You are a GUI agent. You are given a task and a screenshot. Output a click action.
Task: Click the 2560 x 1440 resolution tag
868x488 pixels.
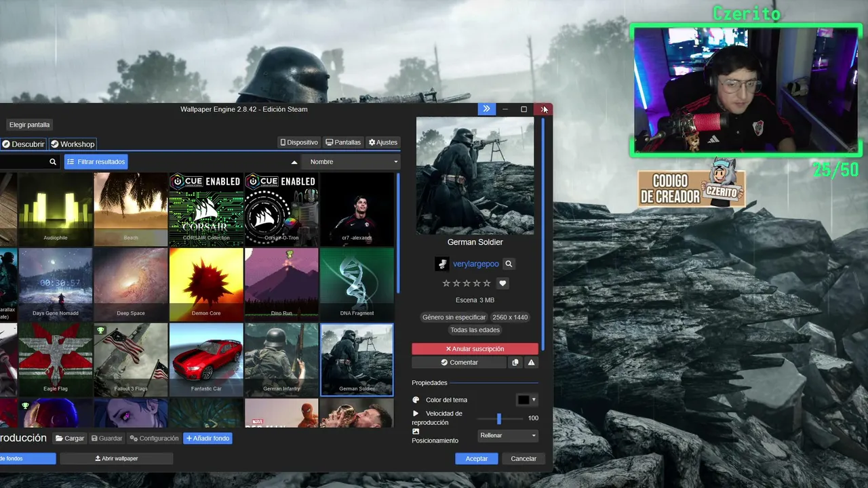510,317
